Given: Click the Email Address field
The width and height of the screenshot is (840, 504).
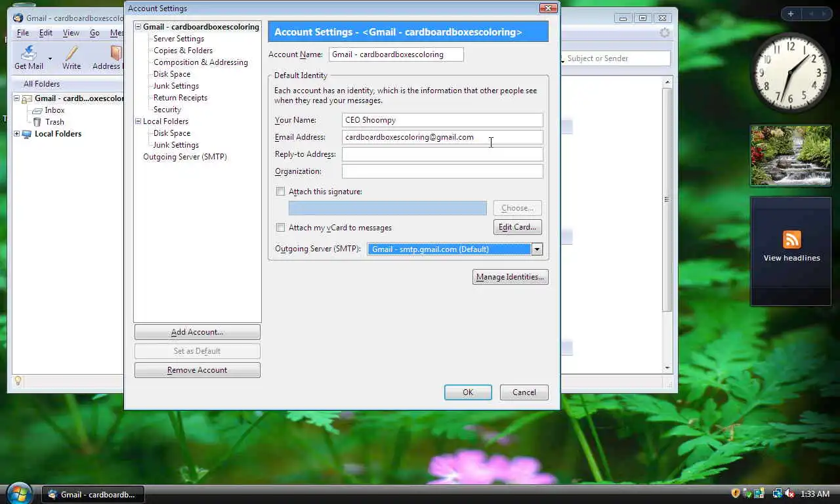Looking at the screenshot, I should point(442,137).
